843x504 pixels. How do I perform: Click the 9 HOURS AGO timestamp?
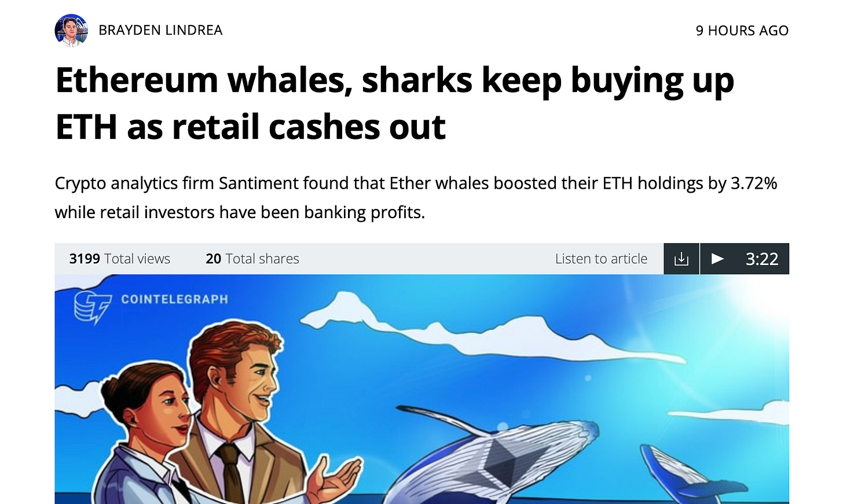coord(742,31)
